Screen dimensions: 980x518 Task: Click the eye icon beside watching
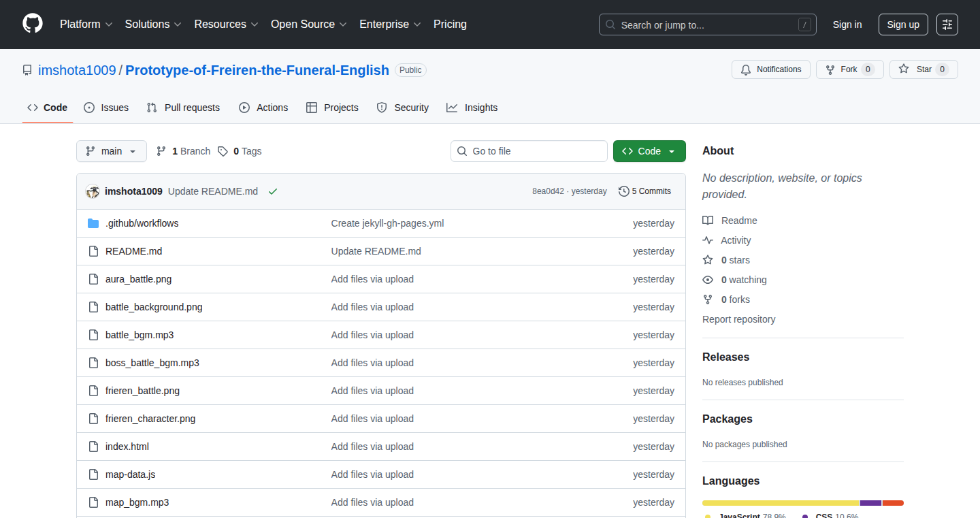(x=708, y=280)
